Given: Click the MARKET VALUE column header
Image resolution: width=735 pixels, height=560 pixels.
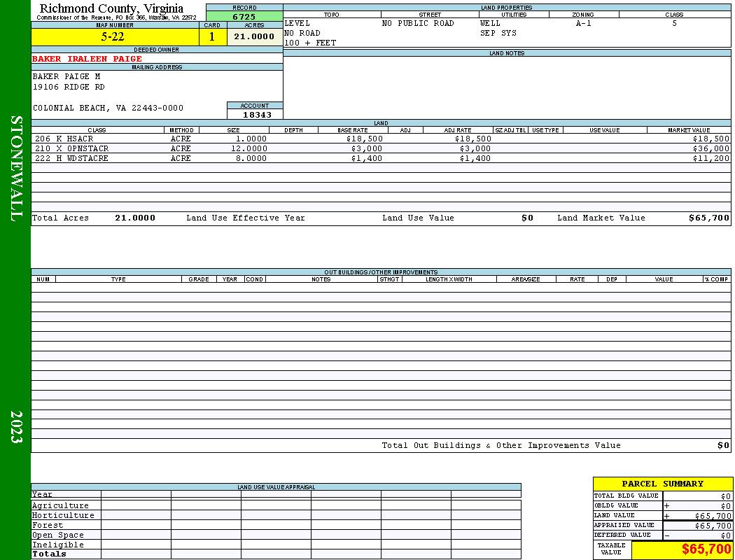Looking at the screenshot, I should tap(689, 130).
